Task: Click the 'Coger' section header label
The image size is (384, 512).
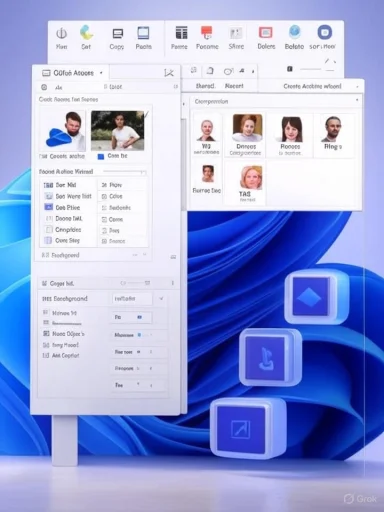Action: (62, 284)
